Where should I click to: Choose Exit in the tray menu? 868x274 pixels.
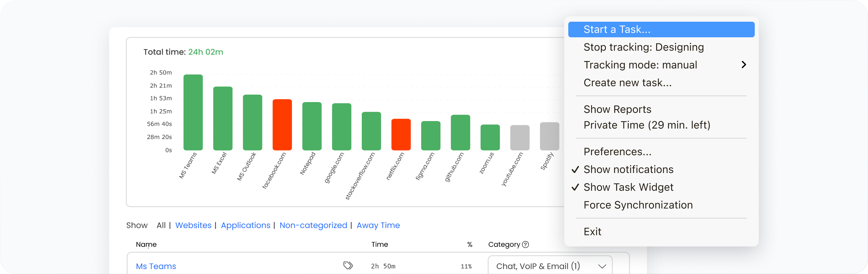[x=592, y=232]
